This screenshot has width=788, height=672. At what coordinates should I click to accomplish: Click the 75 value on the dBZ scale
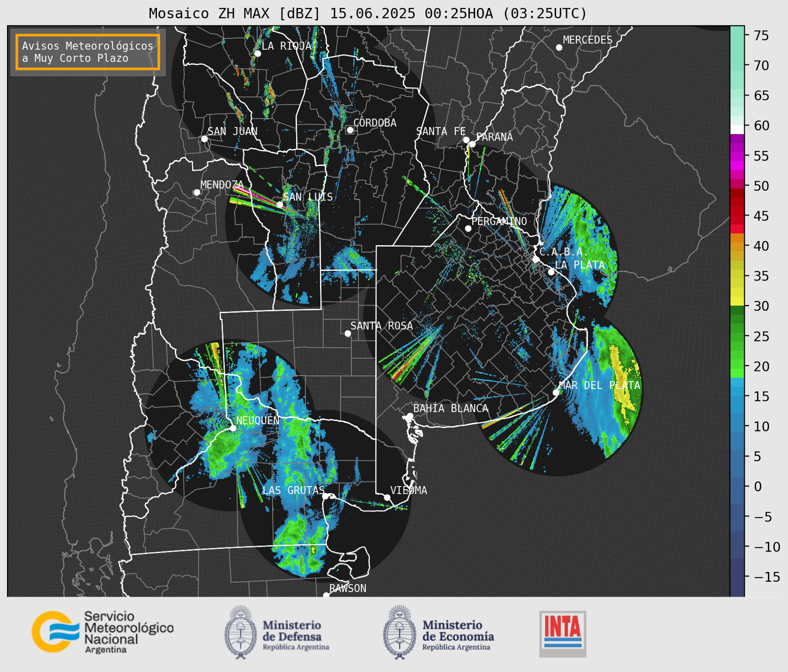pos(760,36)
